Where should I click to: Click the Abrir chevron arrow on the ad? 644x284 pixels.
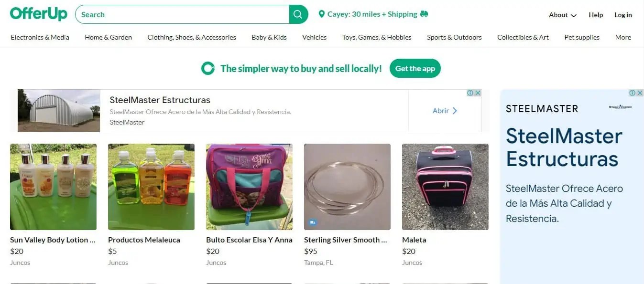[x=454, y=111]
